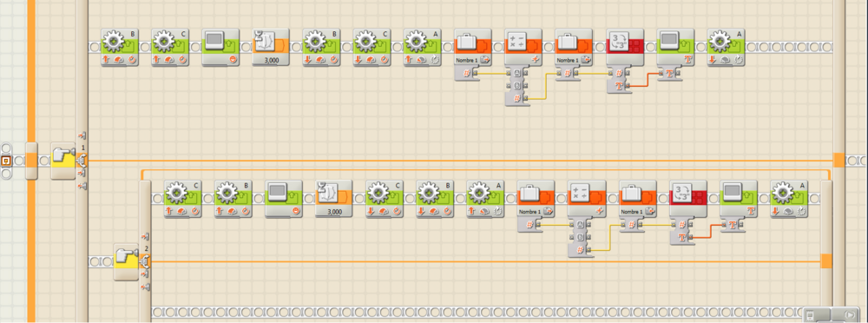Click the 3,000 value on bottom Wait block
868x323 pixels.
(334, 212)
